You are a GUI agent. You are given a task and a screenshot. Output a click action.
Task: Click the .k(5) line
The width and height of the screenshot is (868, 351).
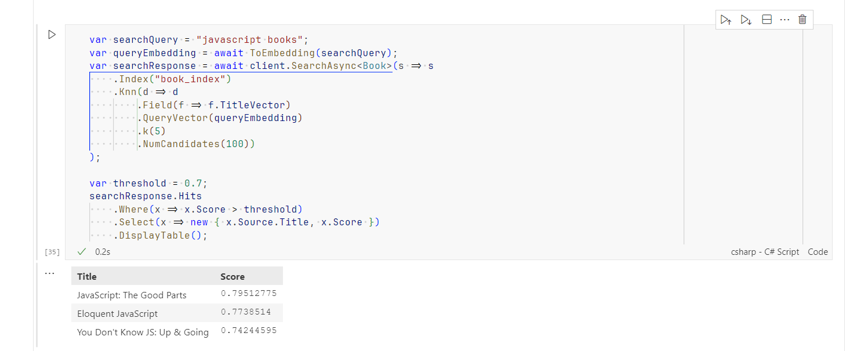point(151,131)
